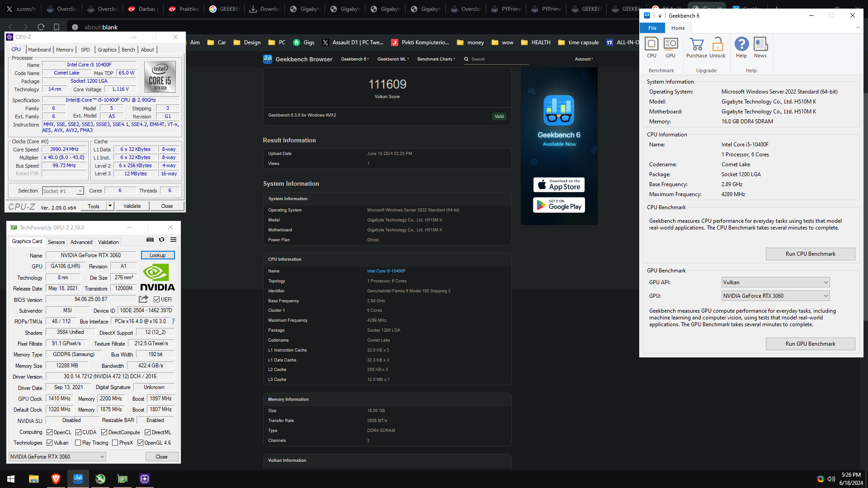
Task: Click the Tools button in CPU-Z
Action: (94, 206)
